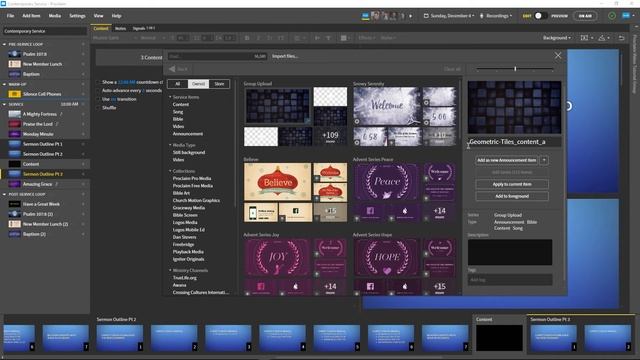This screenshot has height=360, width=640.
Task: Select the Church Motion Graphics collection
Action: 196,200
